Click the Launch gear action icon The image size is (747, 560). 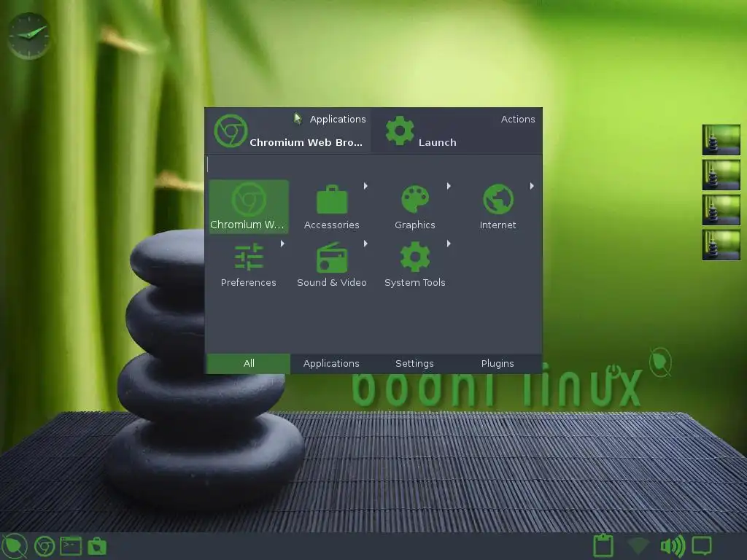coord(399,131)
